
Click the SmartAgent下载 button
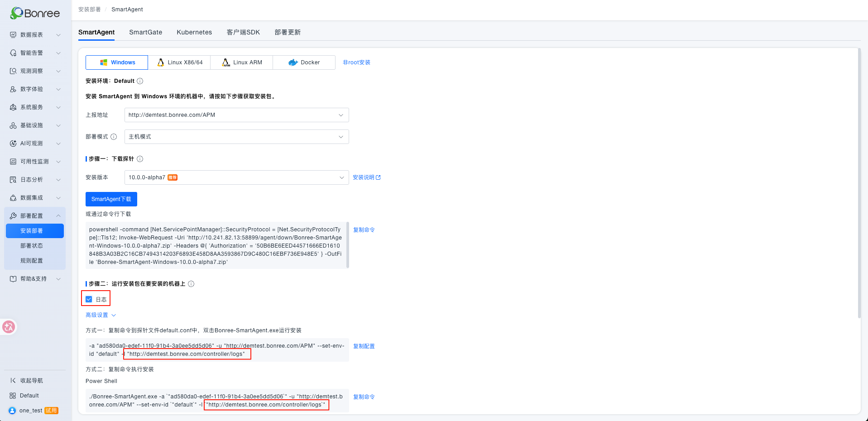(x=111, y=199)
